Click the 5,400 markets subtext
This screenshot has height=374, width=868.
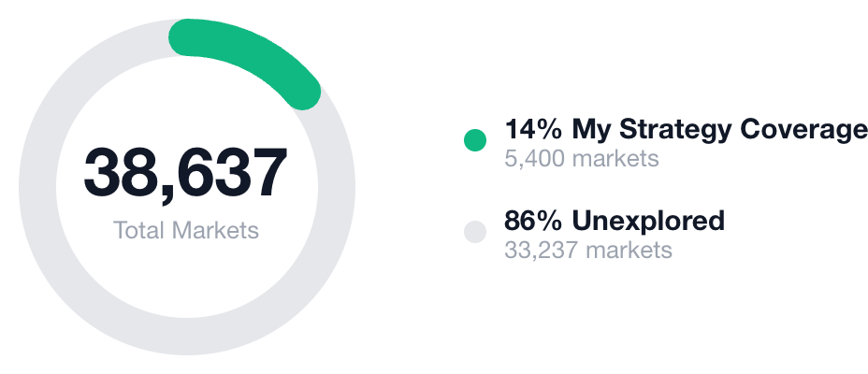tap(581, 158)
